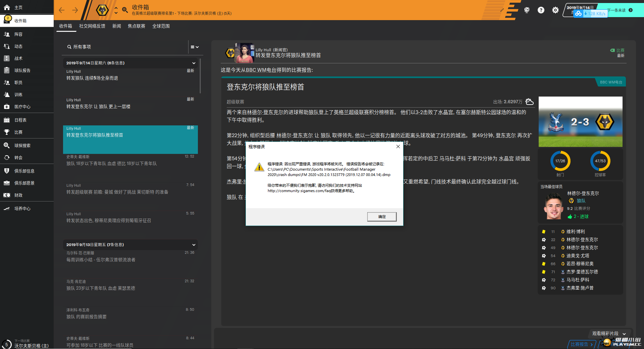The image size is (644, 349).
Task: Click the inbox list scrollbar
Action: point(200,76)
